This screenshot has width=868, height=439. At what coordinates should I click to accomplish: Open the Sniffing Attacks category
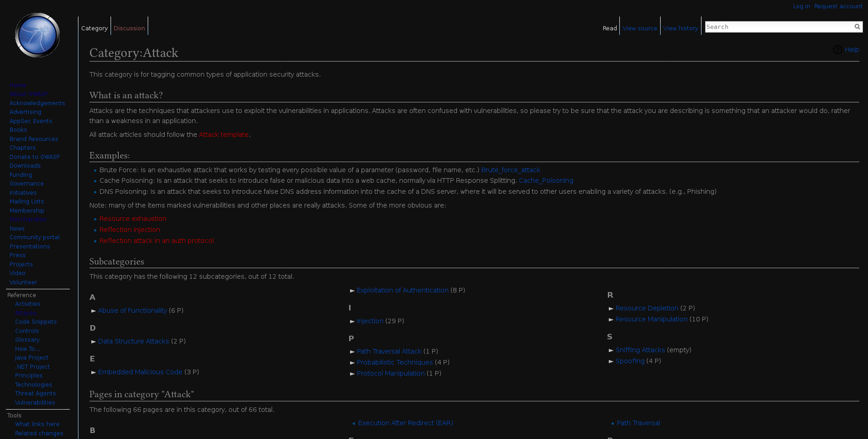(x=640, y=350)
